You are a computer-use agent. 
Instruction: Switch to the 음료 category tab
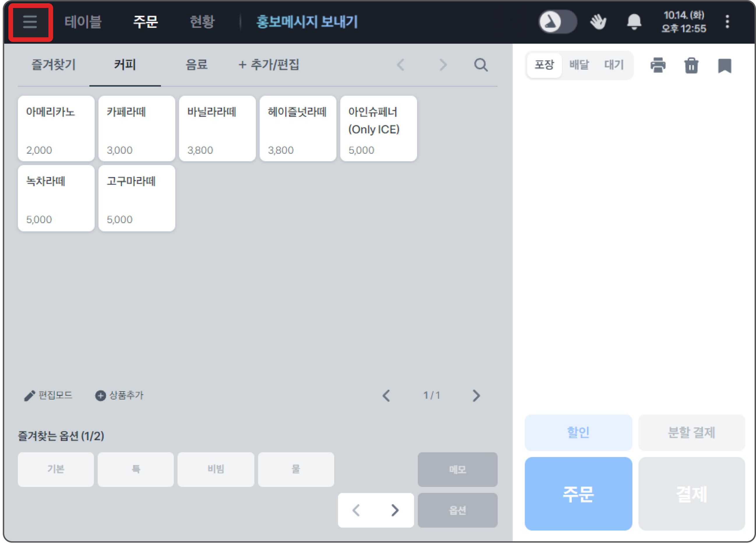pyautogui.click(x=196, y=65)
